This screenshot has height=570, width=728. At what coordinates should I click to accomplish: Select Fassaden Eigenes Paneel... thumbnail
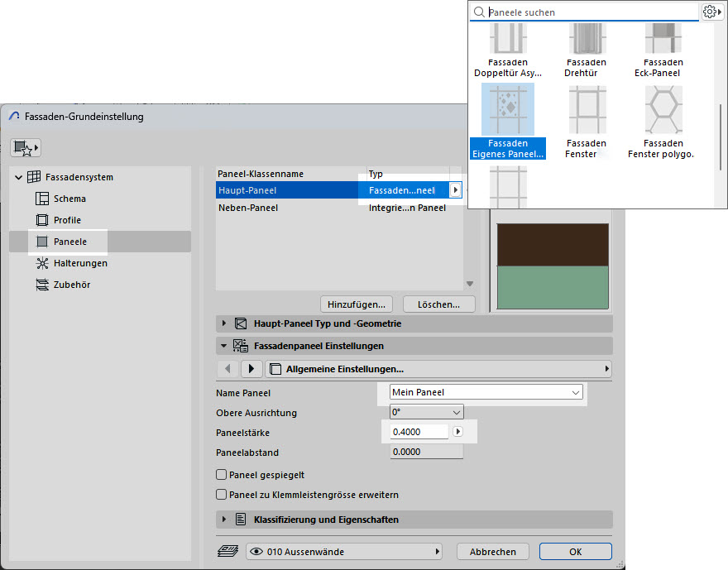[508, 109]
